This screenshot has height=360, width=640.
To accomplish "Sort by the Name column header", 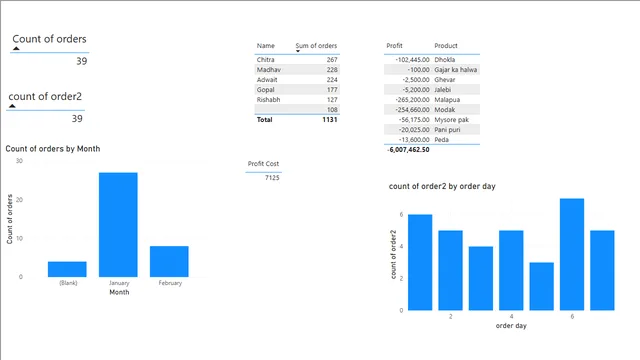I will pos(266,46).
